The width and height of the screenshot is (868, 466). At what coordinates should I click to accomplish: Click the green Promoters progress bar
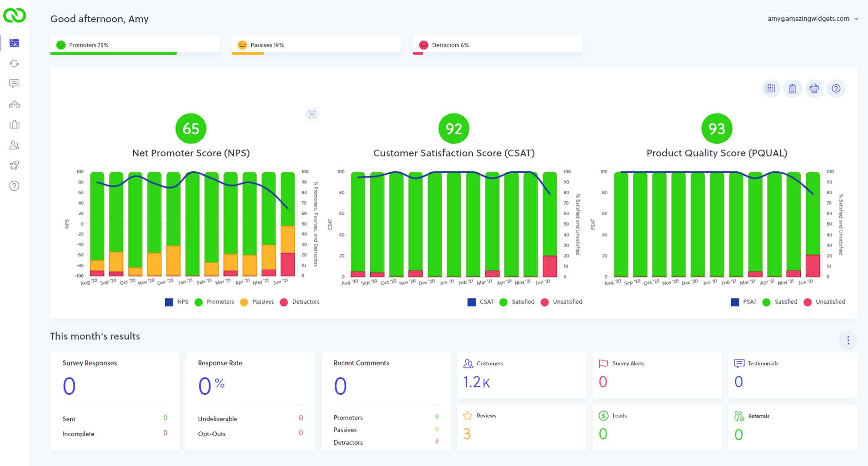(114, 53)
